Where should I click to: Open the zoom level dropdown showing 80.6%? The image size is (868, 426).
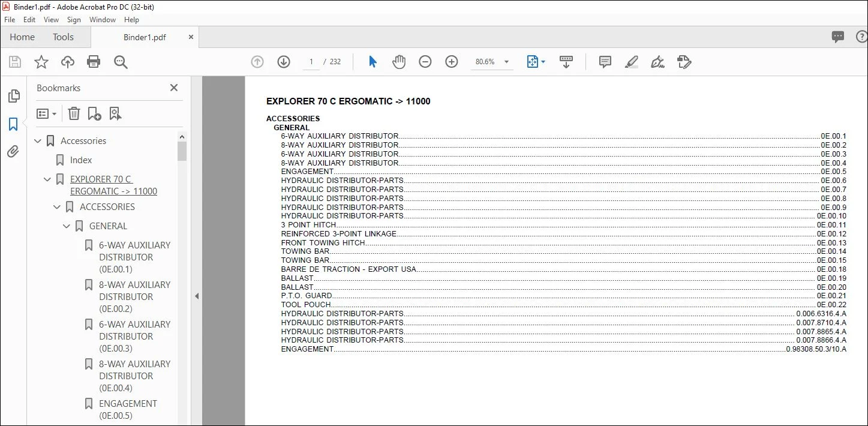point(507,62)
